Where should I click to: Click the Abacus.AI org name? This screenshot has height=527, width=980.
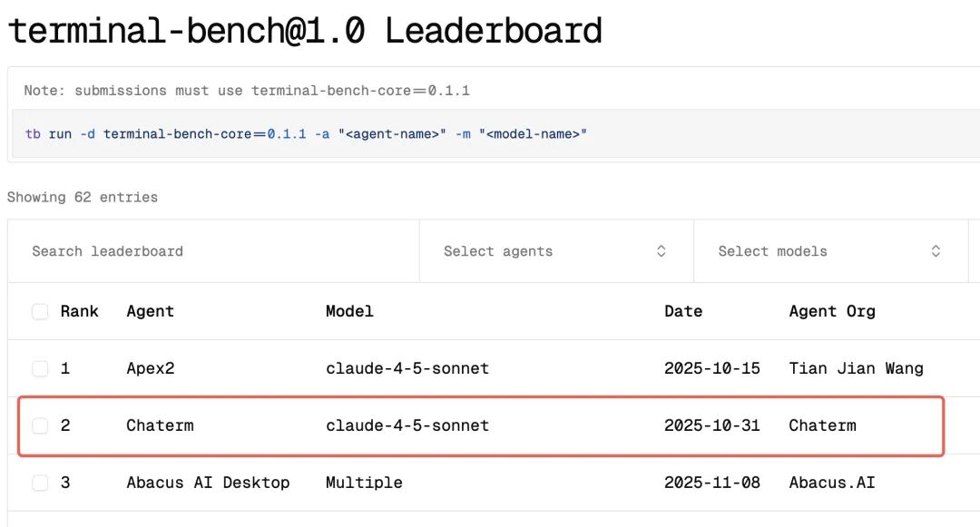832,483
